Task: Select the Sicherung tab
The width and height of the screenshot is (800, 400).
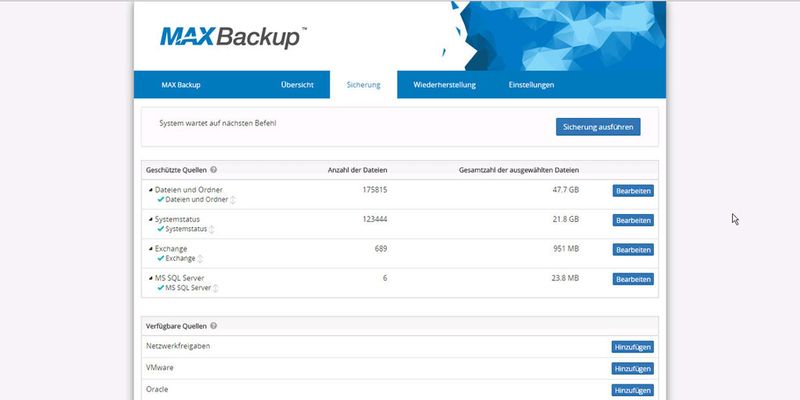Action: [x=363, y=85]
